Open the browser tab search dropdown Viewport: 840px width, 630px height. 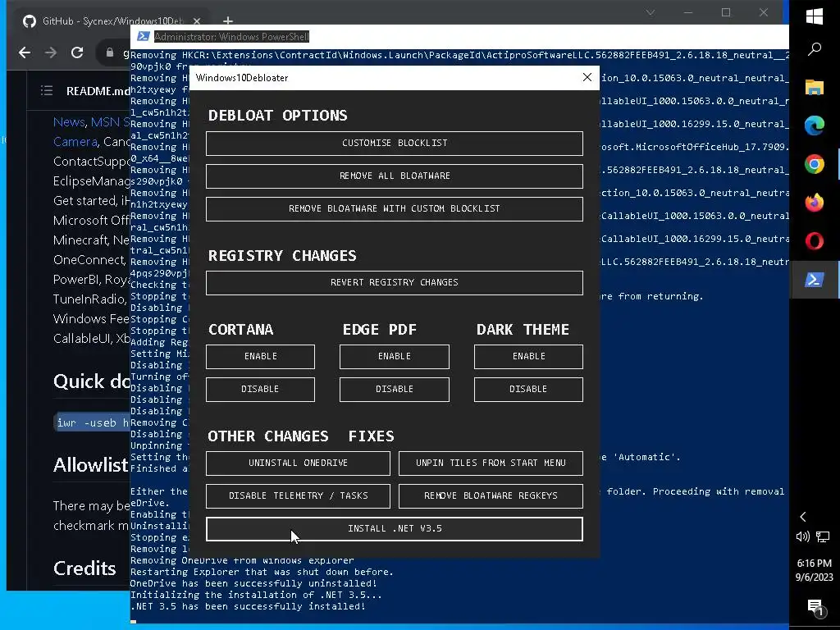pyautogui.click(x=651, y=12)
